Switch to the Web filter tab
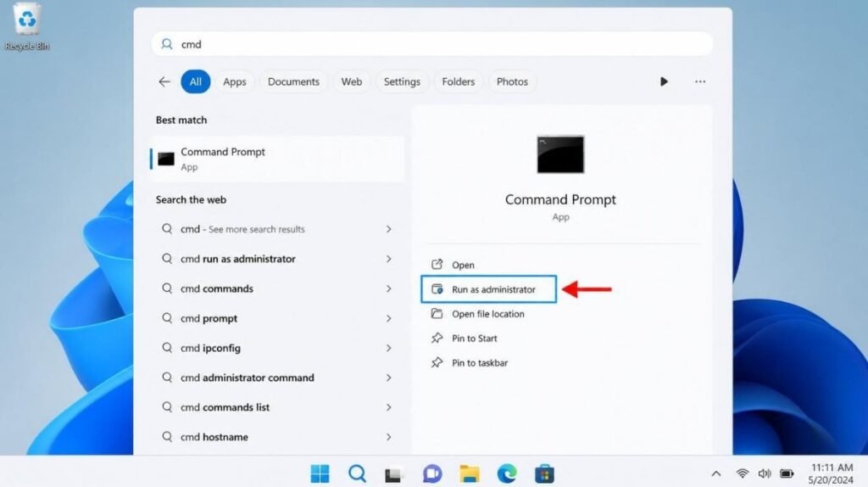Screen dimensions: 868x487 tap(352, 82)
